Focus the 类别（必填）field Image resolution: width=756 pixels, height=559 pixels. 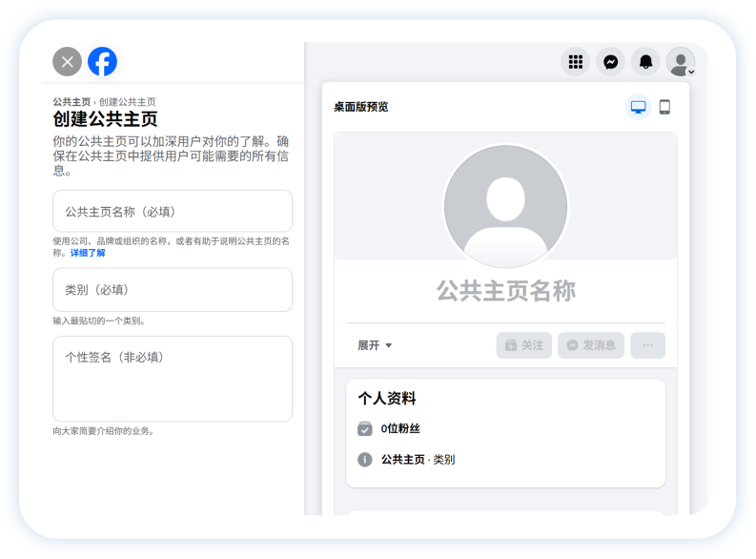[173, 290]
